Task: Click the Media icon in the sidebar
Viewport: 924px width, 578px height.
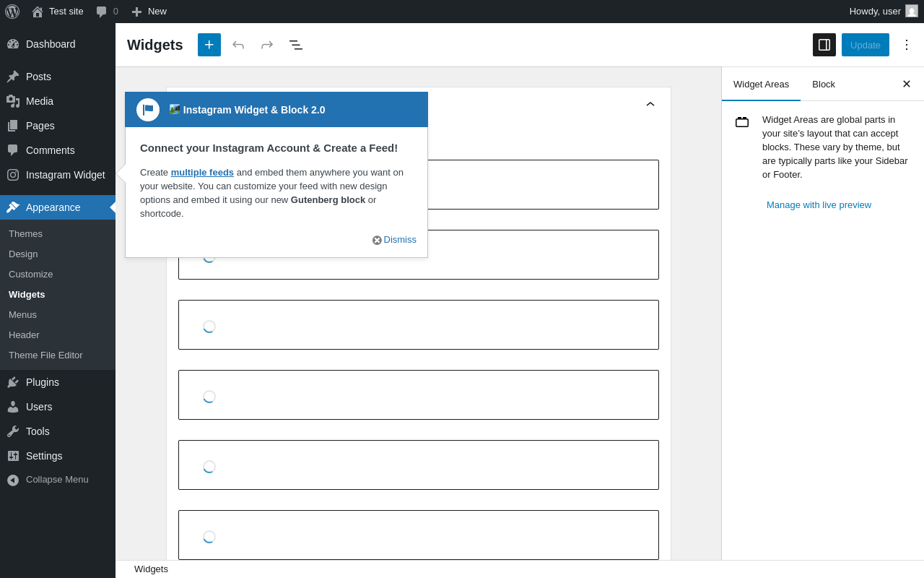Action: tap(13, 101)
